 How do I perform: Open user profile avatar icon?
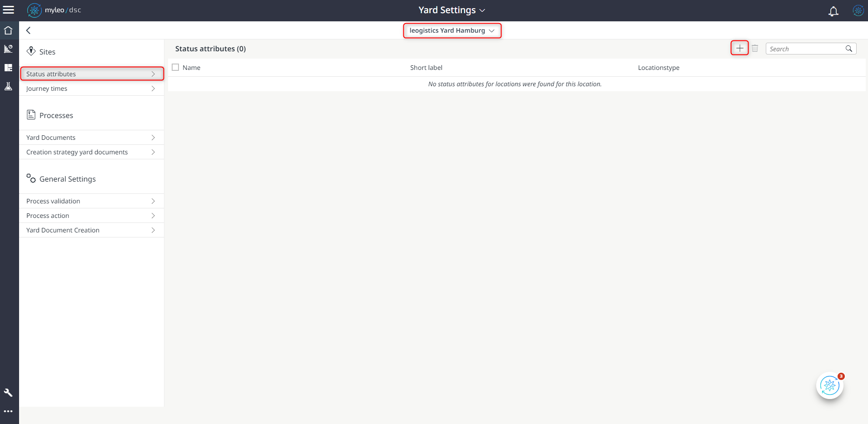[858, 10]
